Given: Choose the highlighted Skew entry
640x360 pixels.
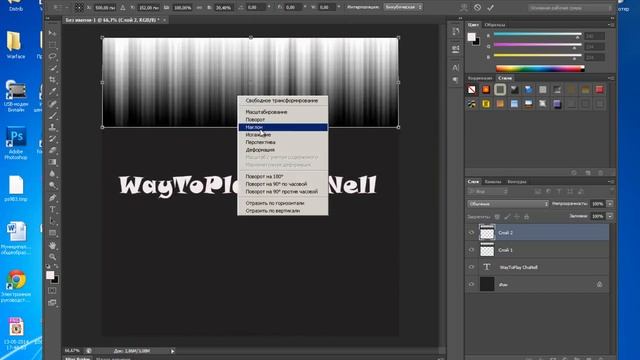Looking at the screenshot, I should click(x=282, y=127).
